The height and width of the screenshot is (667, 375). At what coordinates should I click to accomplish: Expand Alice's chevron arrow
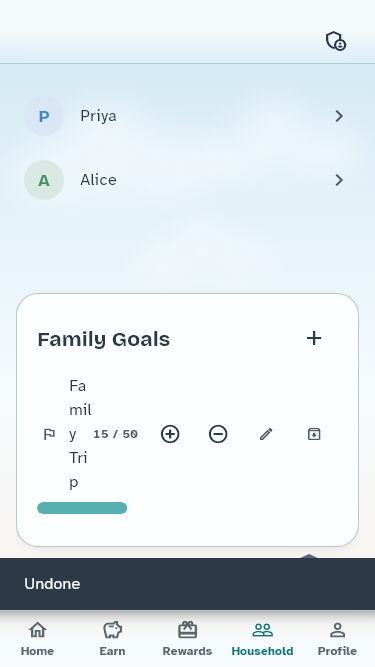pos(339,180)
